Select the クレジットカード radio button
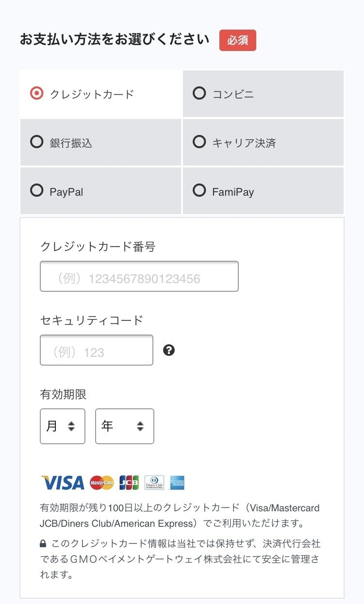Image resolution: width=364 pixels, height=604 pixels. point(37,93)
